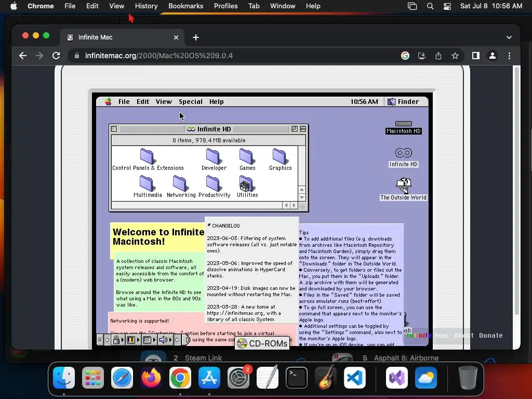Select the Infinite HD desktop icon
The image size is (532, 399).
[x=403, y=157]
